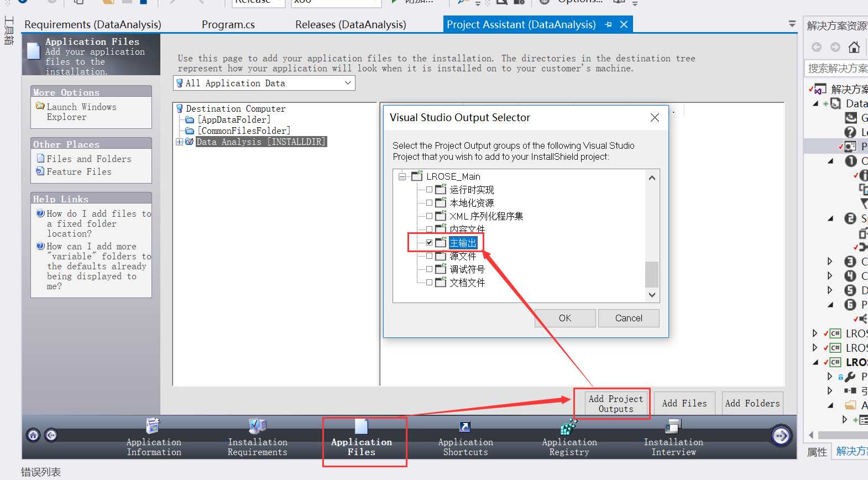Collapse the LROSE_Main tree node
The image size is (868, 480).
[402, 176]
